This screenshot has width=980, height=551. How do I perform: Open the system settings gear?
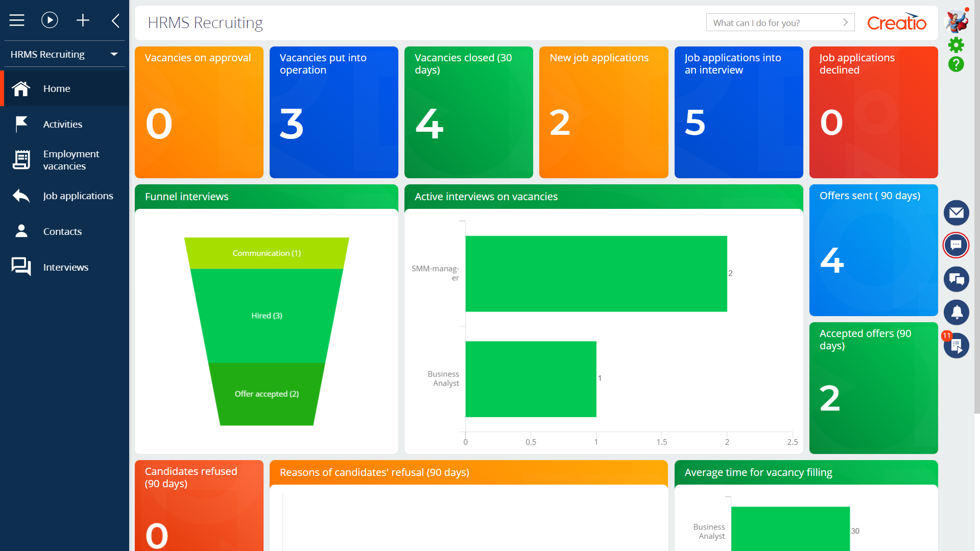[956, 45]
